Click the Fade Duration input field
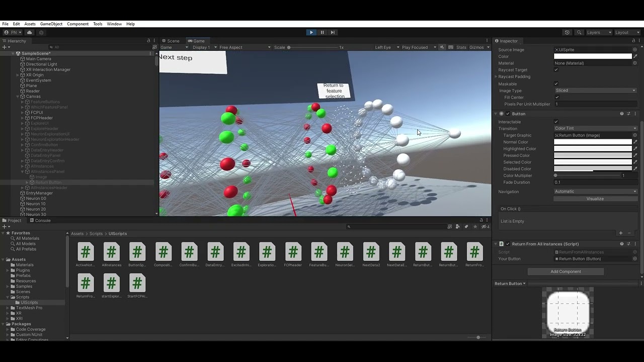The width and height of the screenshot is (644, 362). pyautogui.click(x=595, y=183)
